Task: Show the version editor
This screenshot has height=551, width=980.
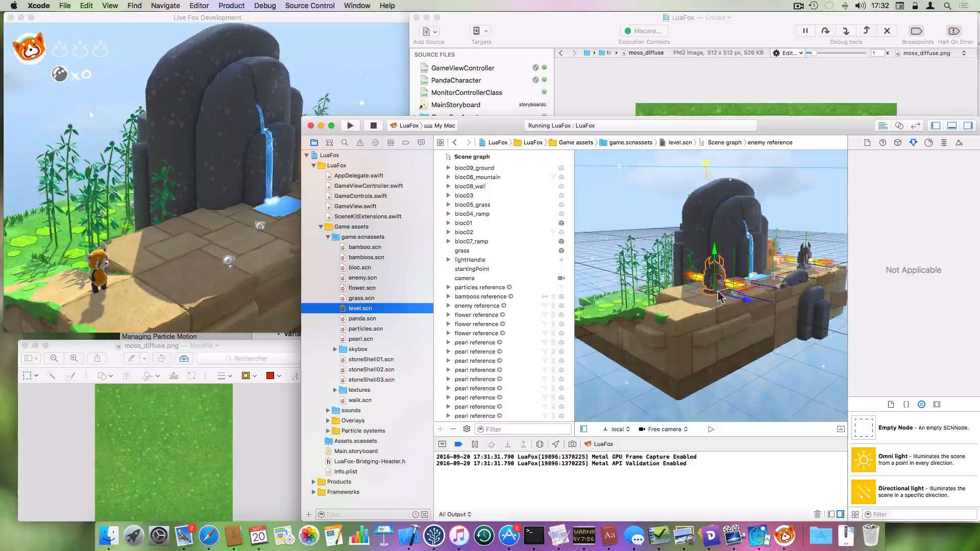Action: [916, 126]
